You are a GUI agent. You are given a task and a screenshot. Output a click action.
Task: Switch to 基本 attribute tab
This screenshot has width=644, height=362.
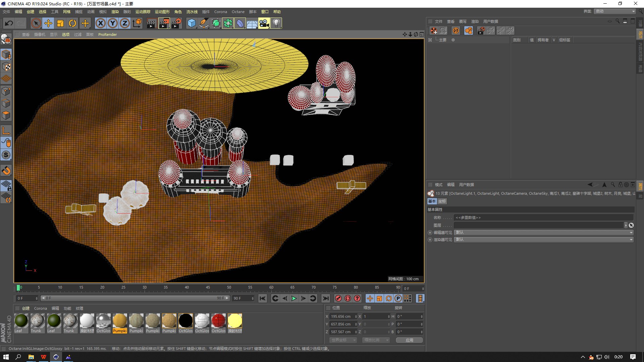tap(432, 201)
